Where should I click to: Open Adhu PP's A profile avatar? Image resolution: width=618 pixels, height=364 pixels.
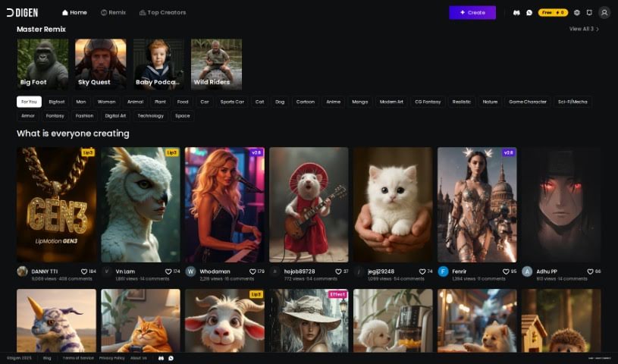[x=527, y=271]
